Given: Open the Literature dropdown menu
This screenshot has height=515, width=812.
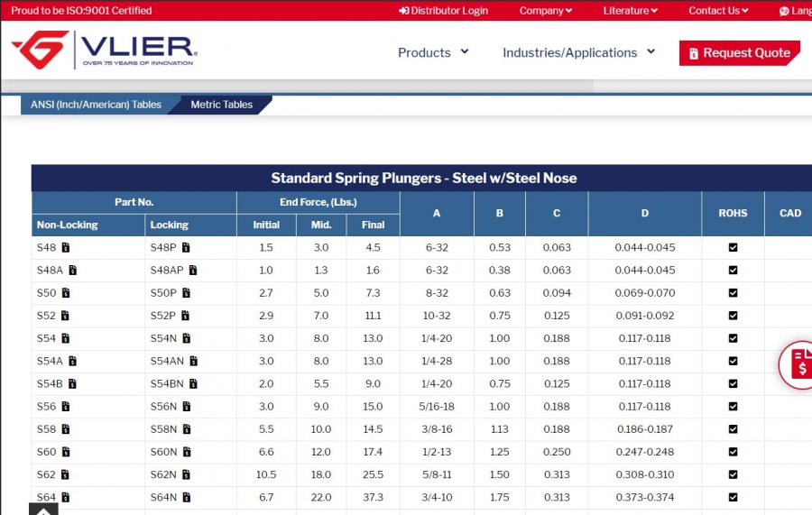Looking at the screenshot, I should click(x=630, y=10).
